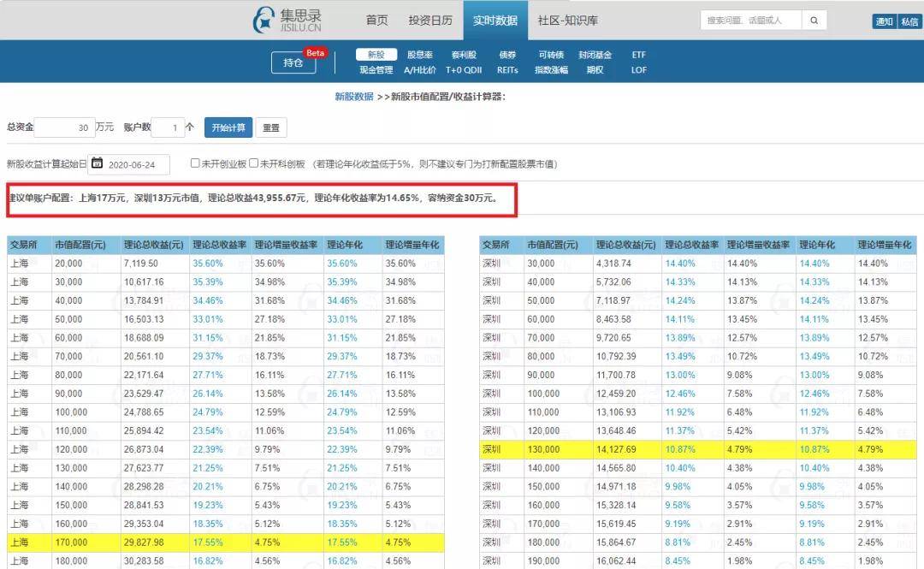Viewport: 924px width, 569px height.
Task: Check the 未开科创板 checkbox
Action: pyautogui.click(x=254, y=163)
